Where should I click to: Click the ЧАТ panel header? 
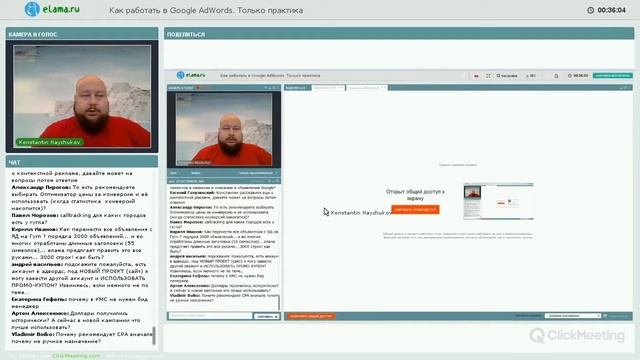82,162
